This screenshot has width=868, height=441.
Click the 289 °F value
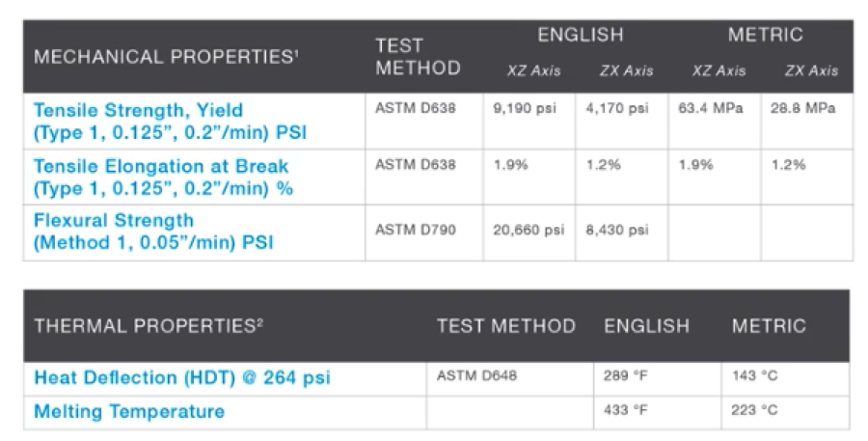point(625,375)
